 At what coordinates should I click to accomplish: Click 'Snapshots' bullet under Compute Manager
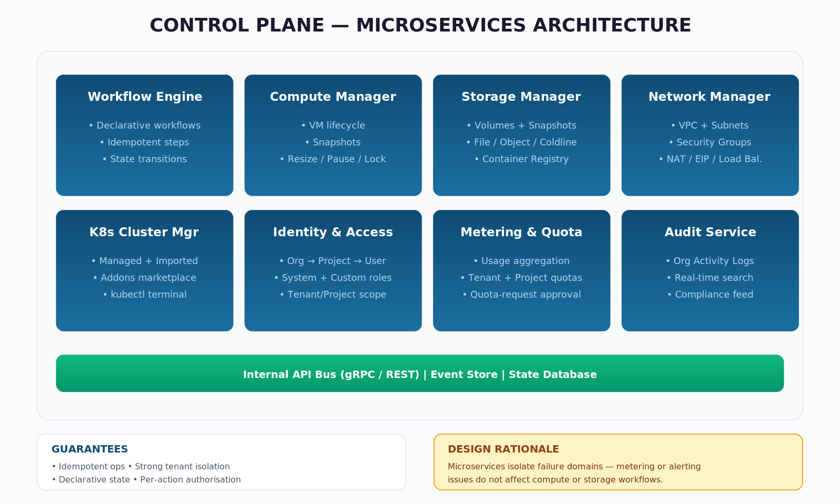click(x=333, y=142)
